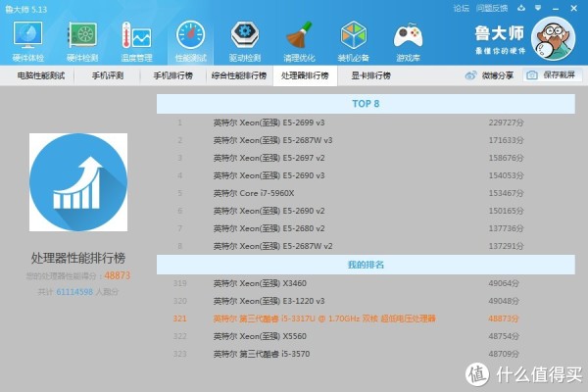Screen dimensions: 588x392
Task: Switch to 手机评测 tab
Action: (108, 75)
